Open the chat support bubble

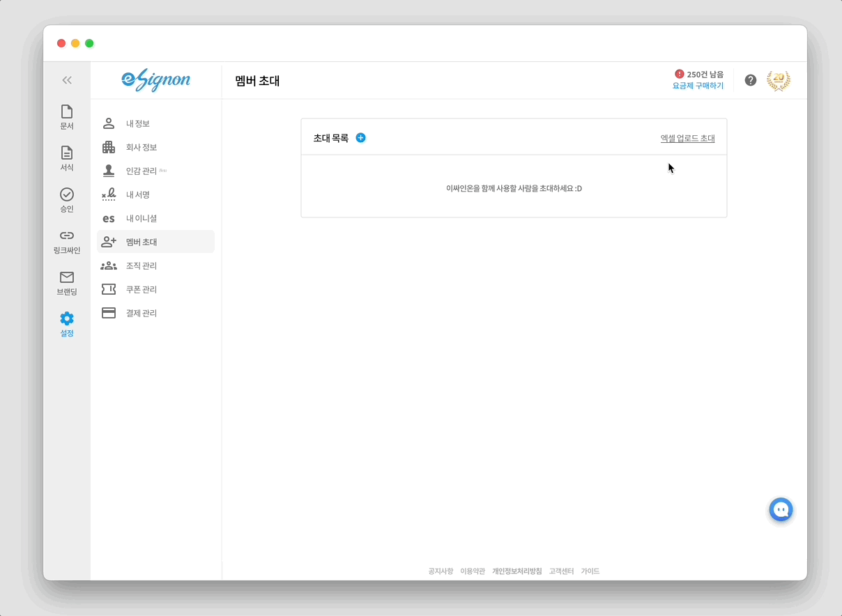pyautogui.click(x=781, y=509)
